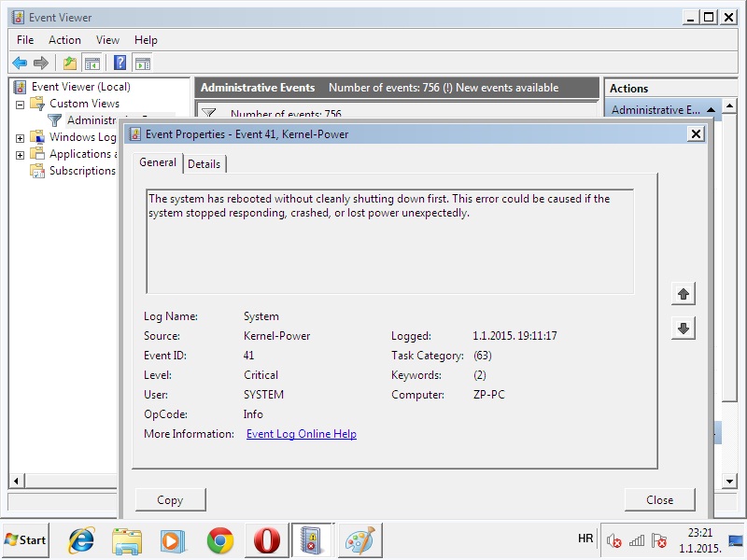The height and width of the screenshot is (560, 747).
Task: Select Subscriptions in the console tree
Action: coord(81,171)
